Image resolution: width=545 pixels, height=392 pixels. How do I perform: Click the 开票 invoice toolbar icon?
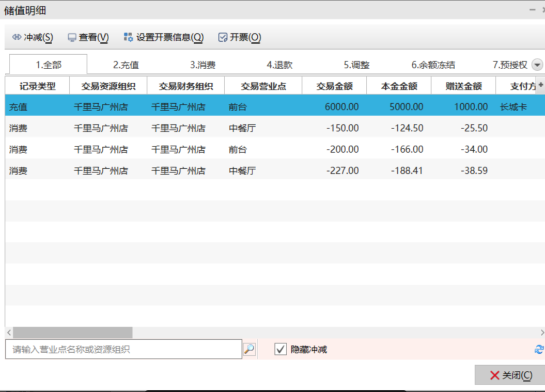[x=223, y=37]
